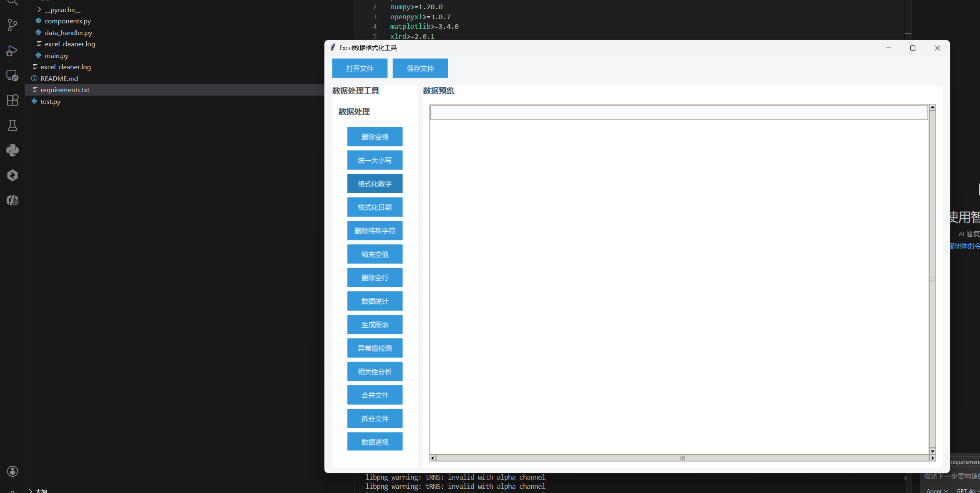
Task: Click the 打开文件 button
Action: (359, 68)
